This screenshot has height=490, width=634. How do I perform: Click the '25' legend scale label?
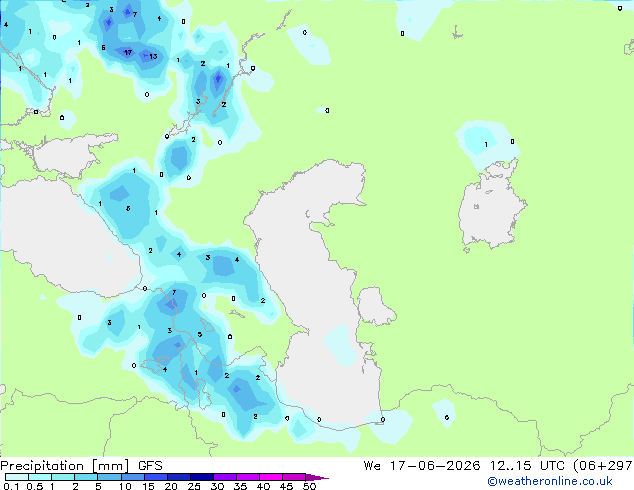point(194,486)
